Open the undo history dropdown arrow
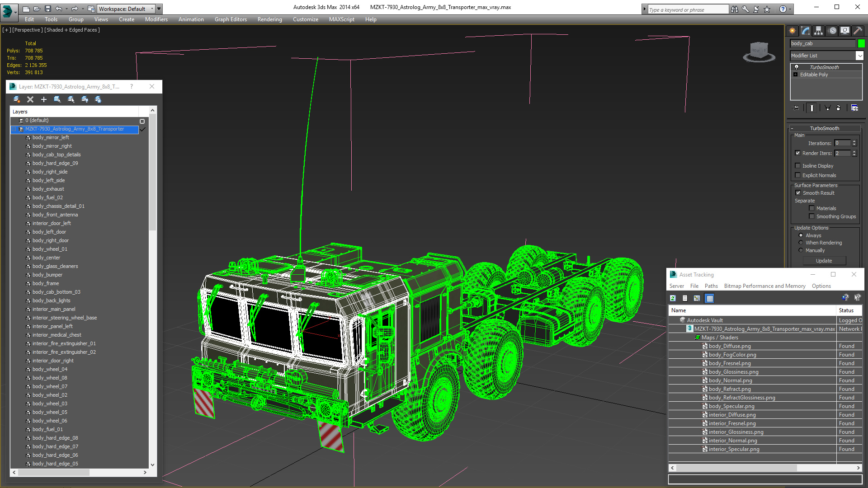This screenshot has height=488, width=868. click(66, 9)
